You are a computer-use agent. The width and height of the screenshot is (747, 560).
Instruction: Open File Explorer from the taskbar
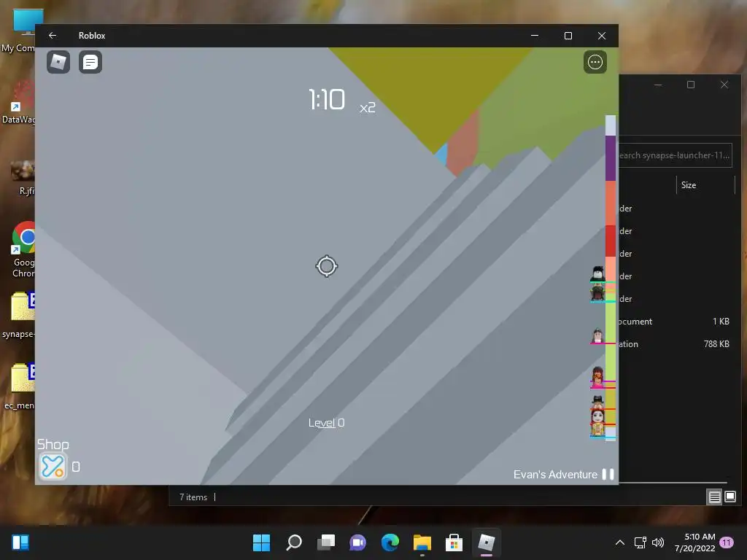coord(422,542)
